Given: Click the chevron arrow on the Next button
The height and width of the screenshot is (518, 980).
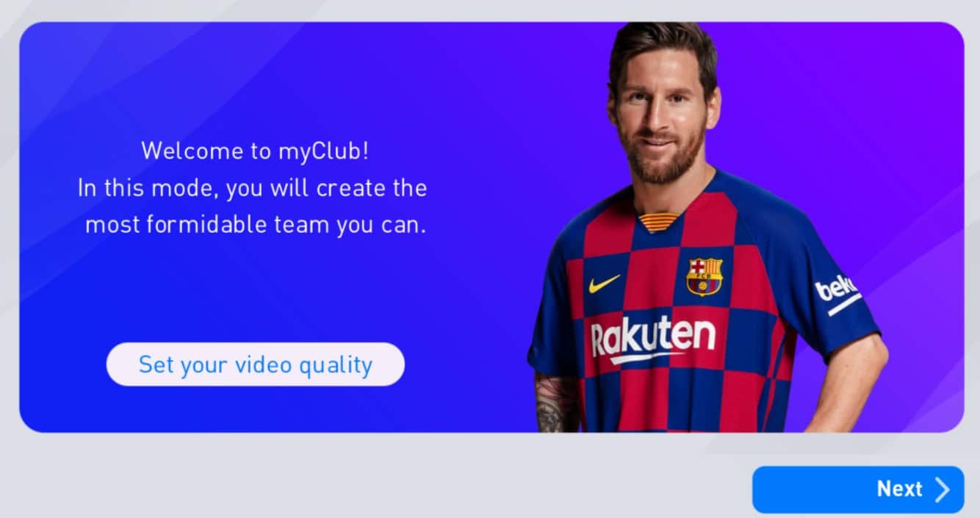Looking at the screenshot, I should [942, 489].
